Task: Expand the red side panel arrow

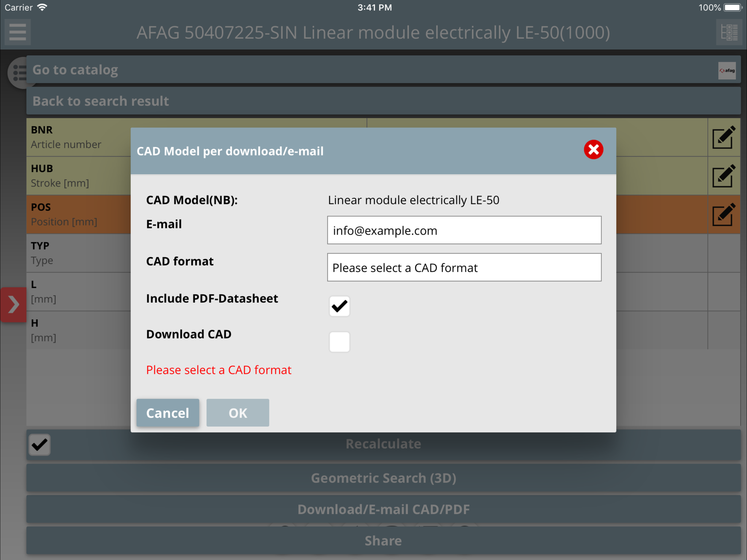Action: pyautogui.click(x=13, y=305)
